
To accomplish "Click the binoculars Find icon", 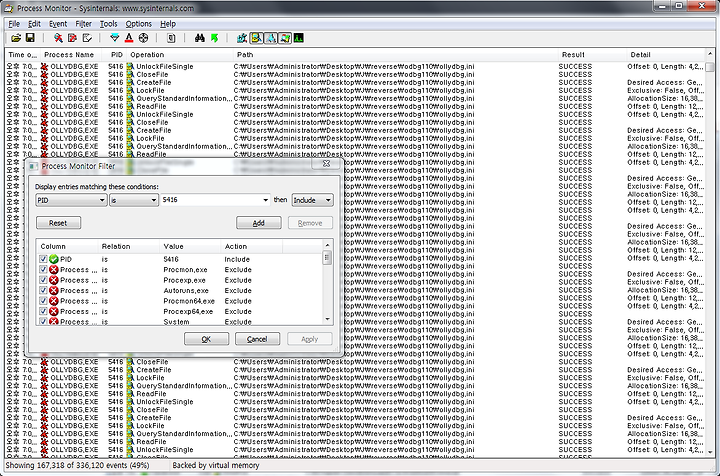I will coord(199,38).
